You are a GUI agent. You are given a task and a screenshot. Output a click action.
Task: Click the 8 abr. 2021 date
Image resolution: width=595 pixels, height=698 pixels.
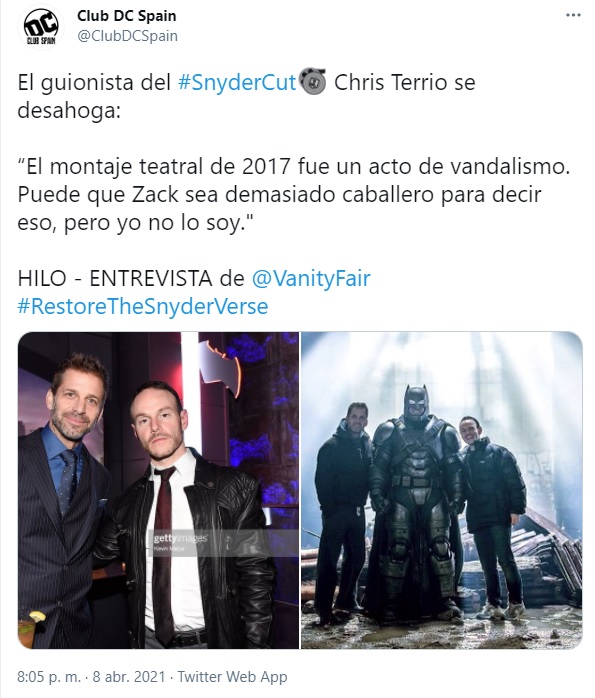click(129, 677)
